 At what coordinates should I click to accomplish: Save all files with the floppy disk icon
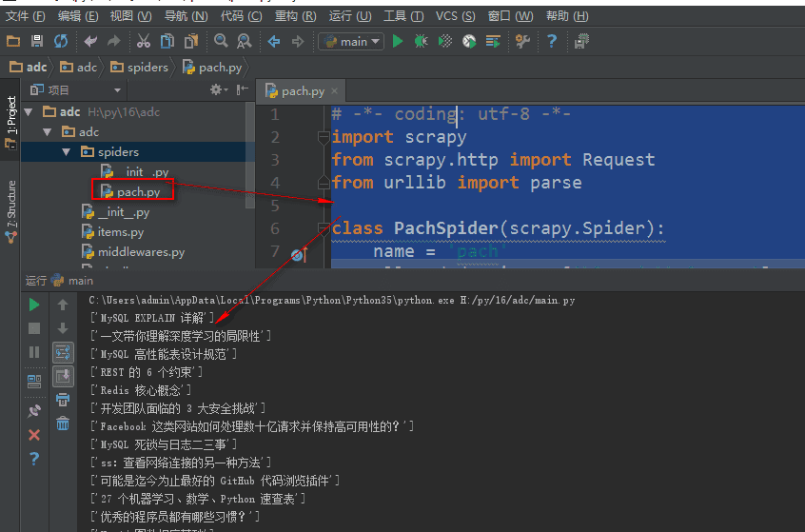click(37, 41)
